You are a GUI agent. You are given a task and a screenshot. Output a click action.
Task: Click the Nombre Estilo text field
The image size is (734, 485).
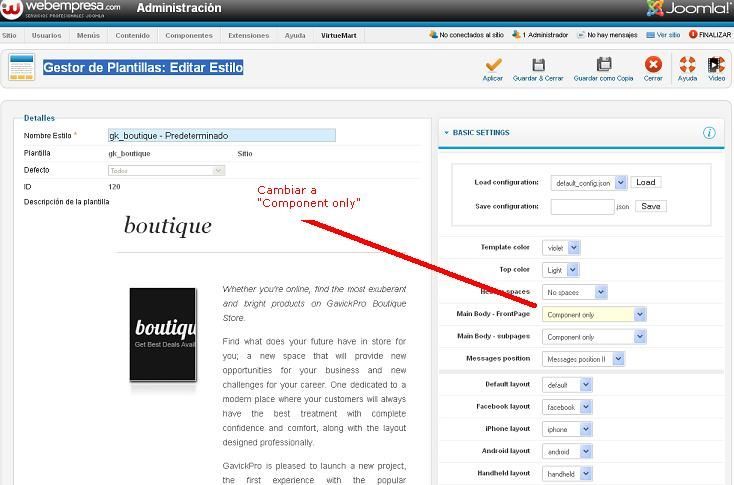(222, 135)
